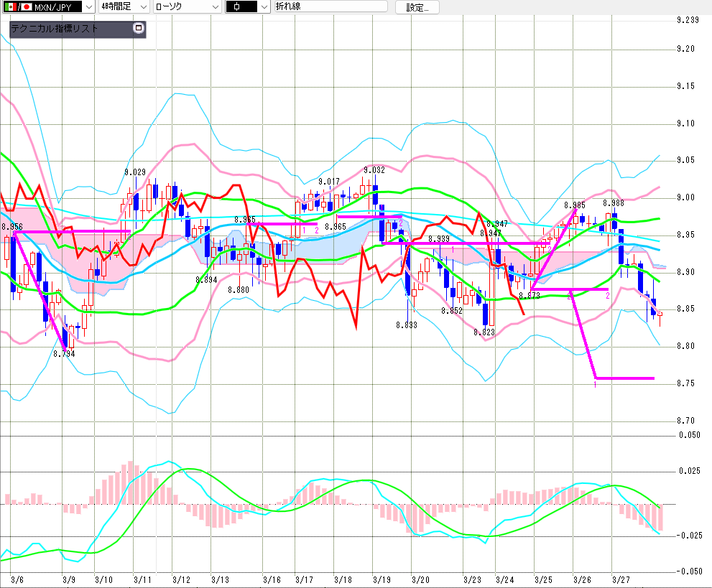Click the magenta horizontal line near 8.75
The width and height of the screenshot is (712, 588).
pyautogui.click(x=624, y=378)
